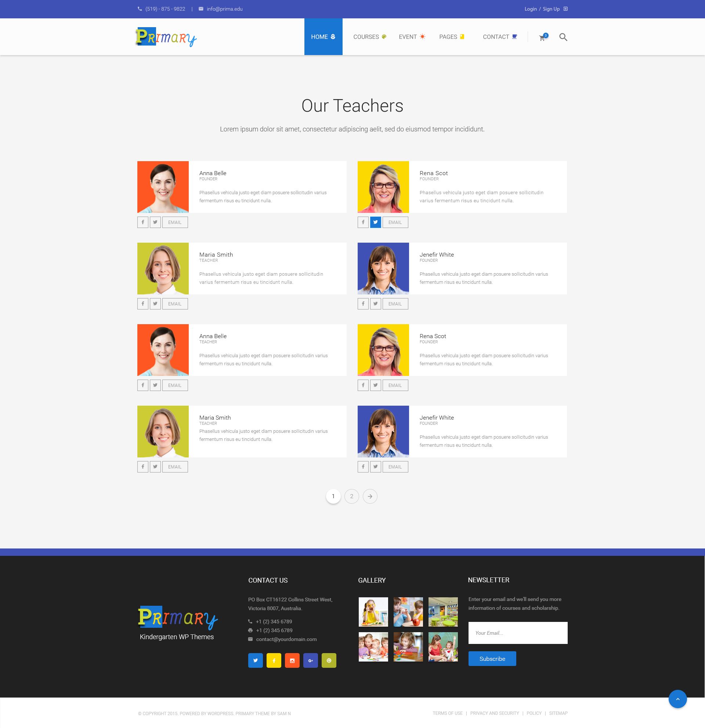Screen dimensions: 705x728
Task: Click footer Google Plus social icon
Action: click(311, 660)
